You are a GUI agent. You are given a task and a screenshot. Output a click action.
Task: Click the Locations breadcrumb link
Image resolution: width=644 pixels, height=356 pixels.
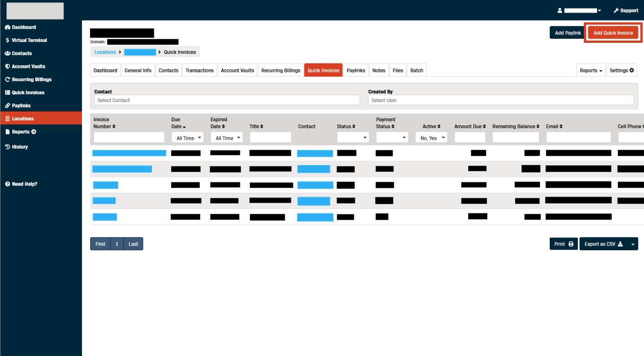105,52
